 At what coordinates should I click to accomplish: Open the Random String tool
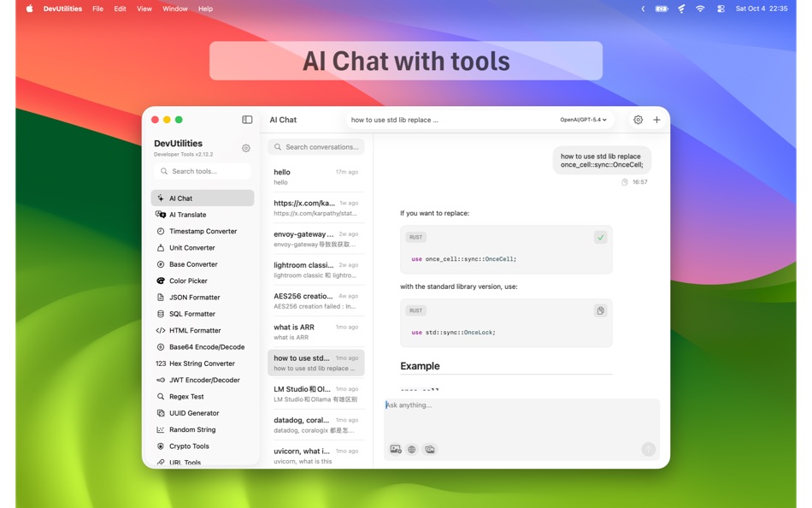(x=203, y=429)
